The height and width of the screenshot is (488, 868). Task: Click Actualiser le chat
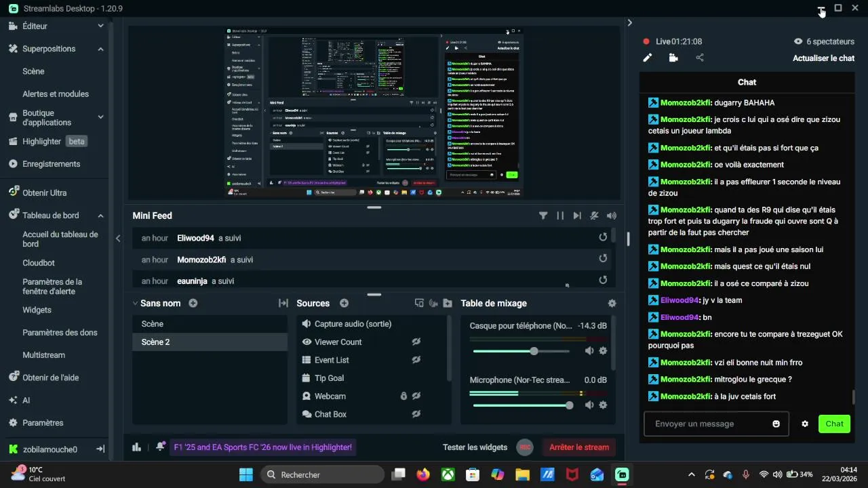tap(823, 58)
